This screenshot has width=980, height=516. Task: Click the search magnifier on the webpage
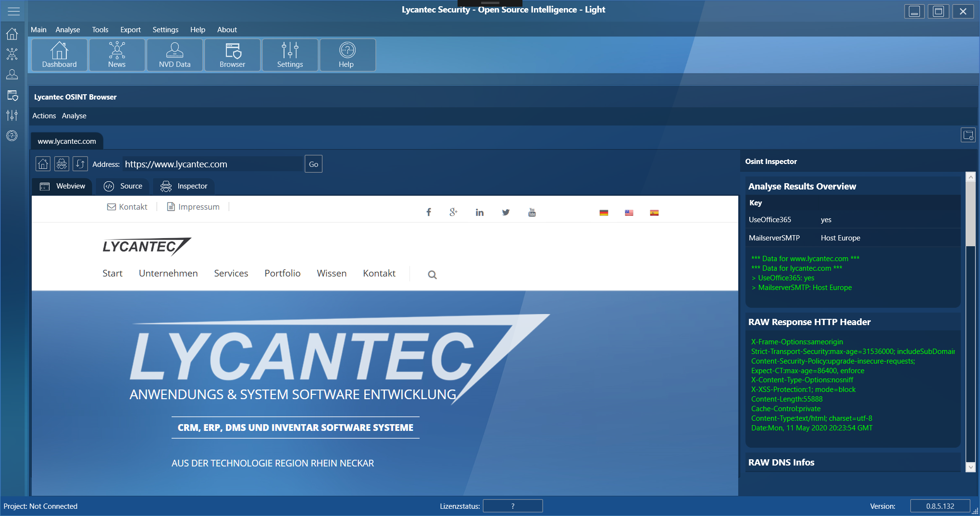click(432, 275)
